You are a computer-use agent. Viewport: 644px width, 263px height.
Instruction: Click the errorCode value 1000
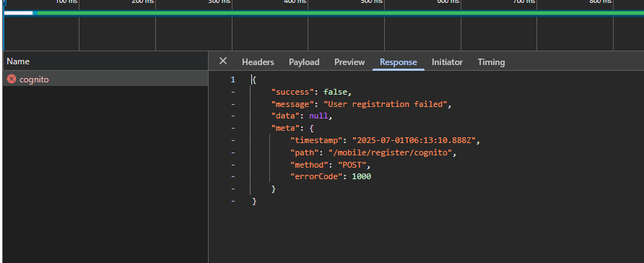coord(362,177)
